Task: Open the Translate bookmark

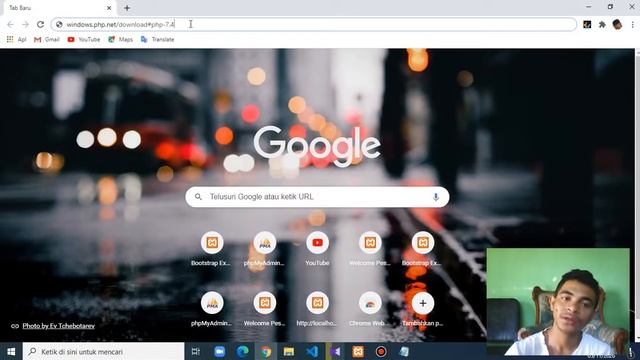Action: [x=158, y=40]
